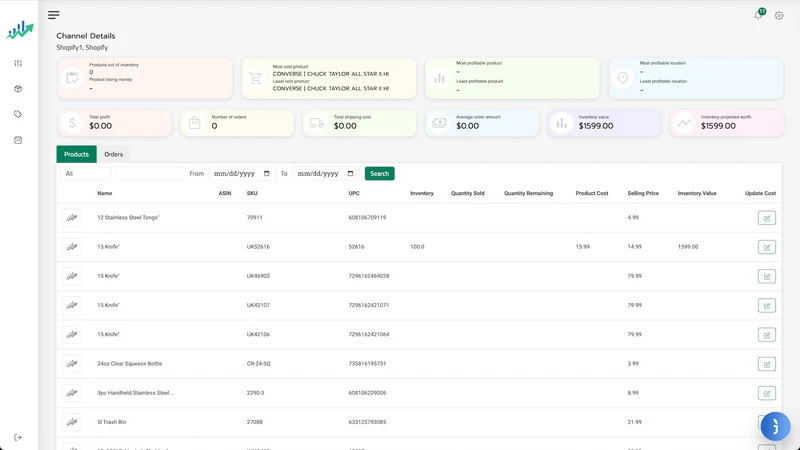Image resolution: width=800 pixels, height=450 pixels.
Task: Click the logout icon in sidebar
Action: pos(18,437)
